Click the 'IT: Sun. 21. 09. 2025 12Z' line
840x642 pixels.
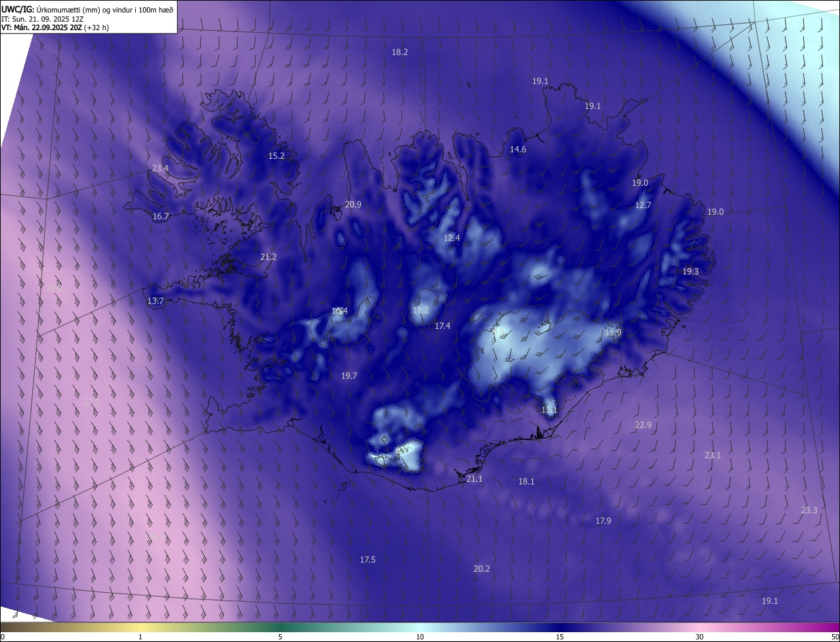43,18
